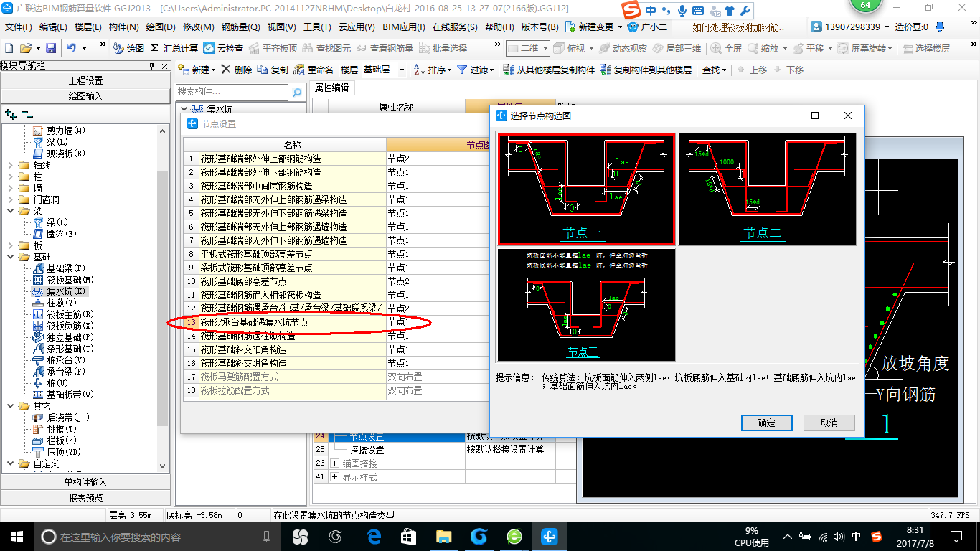Choose the 节点一 diagram thumbnail
This screenshot has height=551, width=980.
coord(586,189)
